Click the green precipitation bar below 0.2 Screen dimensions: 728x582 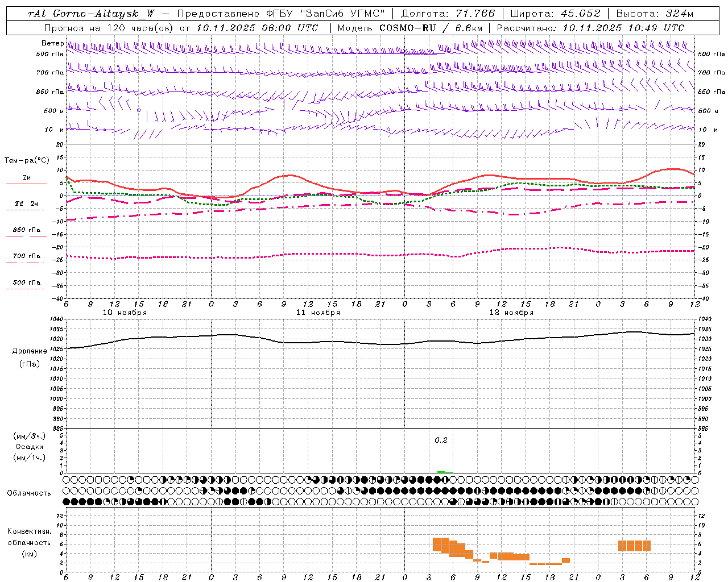(441, 472)
